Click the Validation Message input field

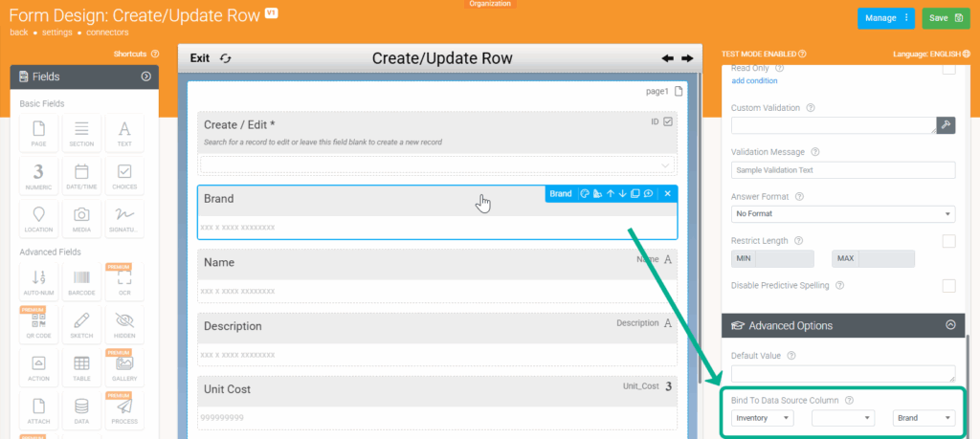pyautogui.click(x=843, y=170)
